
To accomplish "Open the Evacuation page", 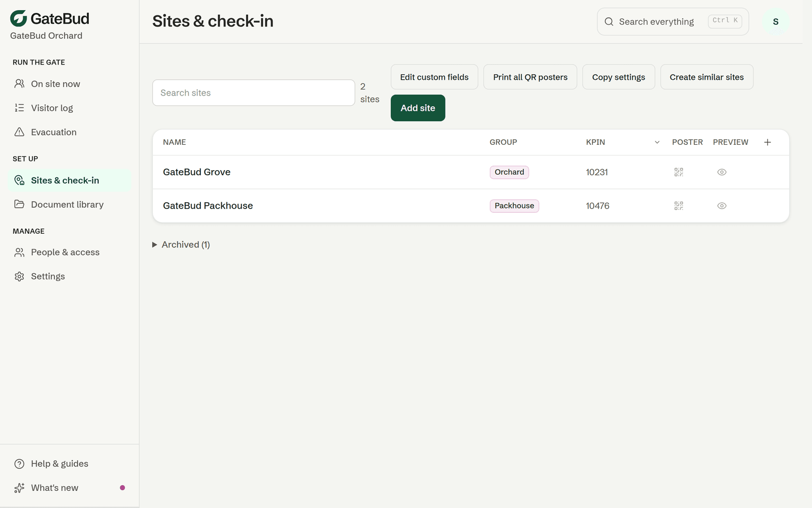I will pos(70,132).
